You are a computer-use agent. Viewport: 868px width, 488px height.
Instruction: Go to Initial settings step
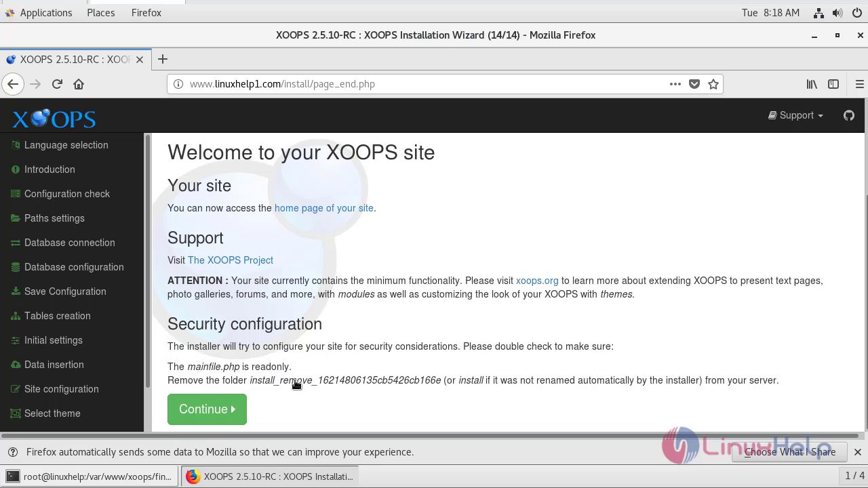tap(53, 340)
